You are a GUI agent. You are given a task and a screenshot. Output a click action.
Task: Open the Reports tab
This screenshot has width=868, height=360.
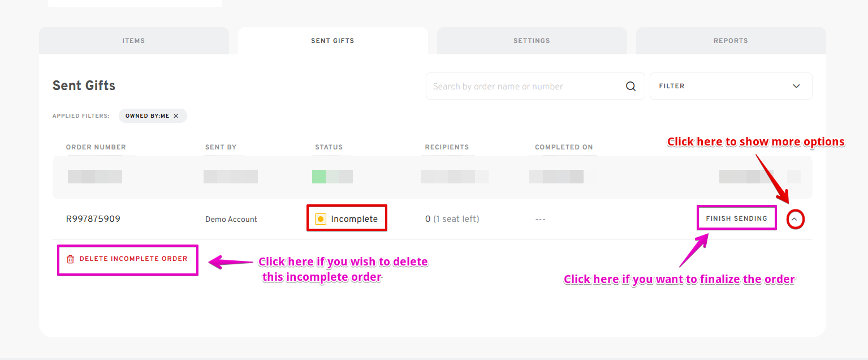731,41
